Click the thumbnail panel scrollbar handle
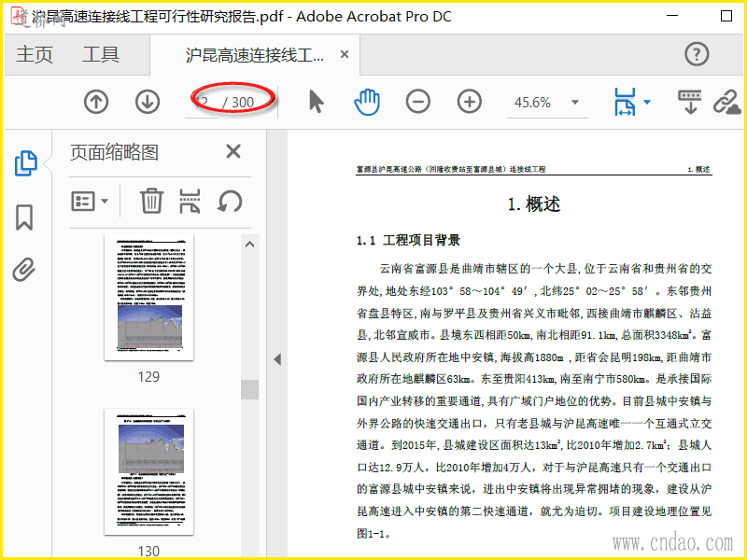 coord(249,389)
